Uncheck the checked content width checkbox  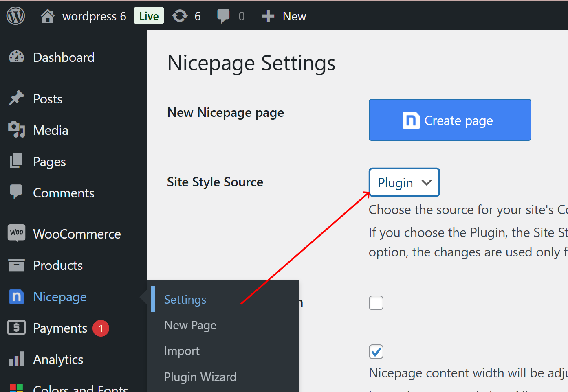click(x=376, y=352)
